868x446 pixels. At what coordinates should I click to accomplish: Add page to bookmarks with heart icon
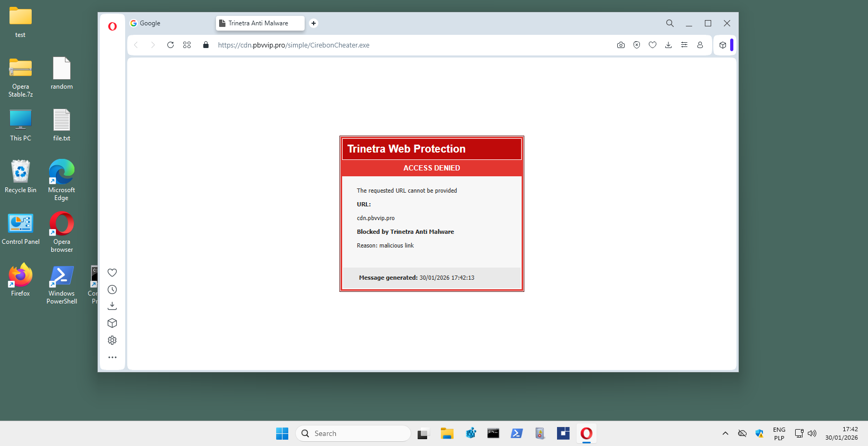(x=653, y=45)
